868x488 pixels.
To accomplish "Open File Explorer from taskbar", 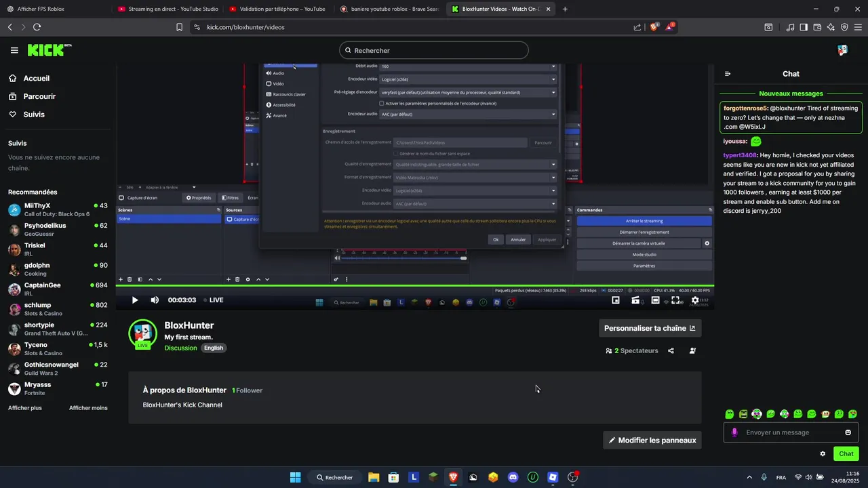I will pyautogui.click(x=374, y=477).
